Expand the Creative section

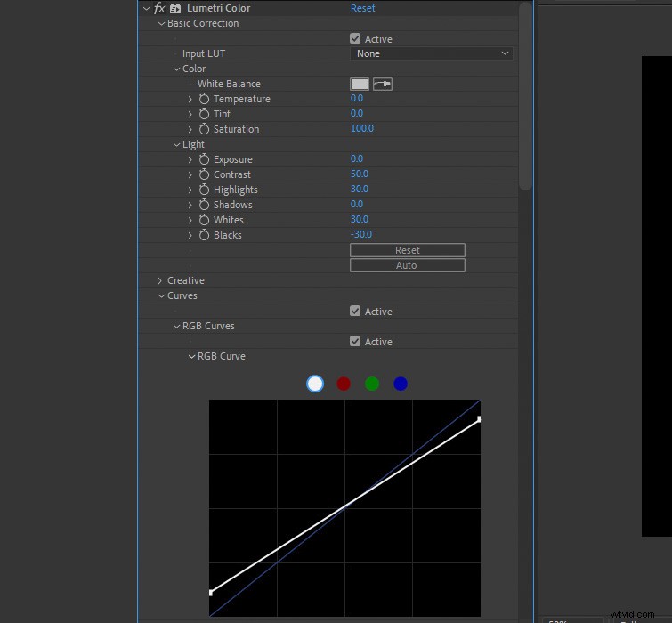point(160,280)
